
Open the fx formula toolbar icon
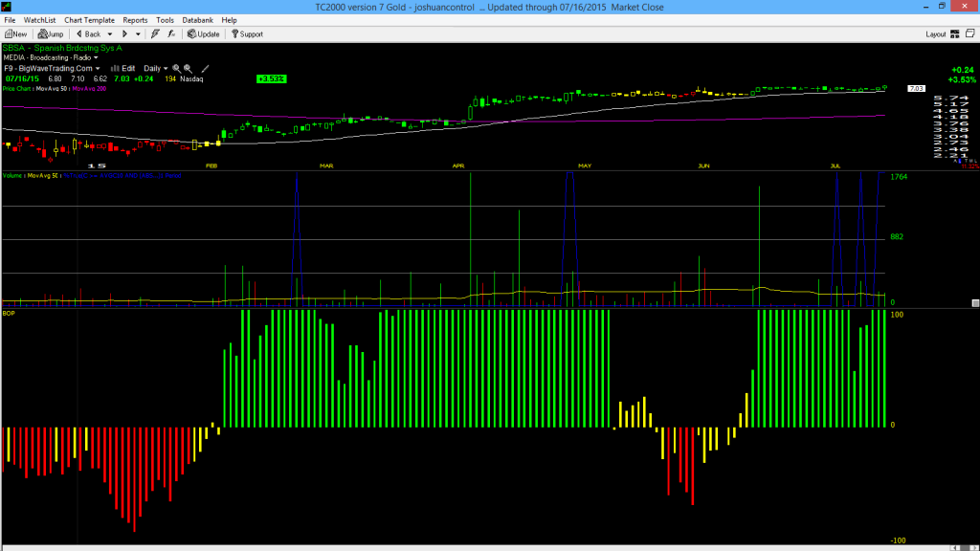coord(171,34)
